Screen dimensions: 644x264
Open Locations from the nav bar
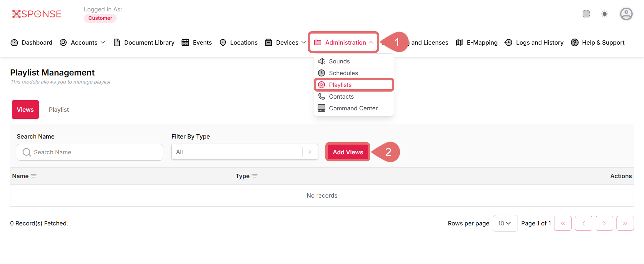point(238,43)
